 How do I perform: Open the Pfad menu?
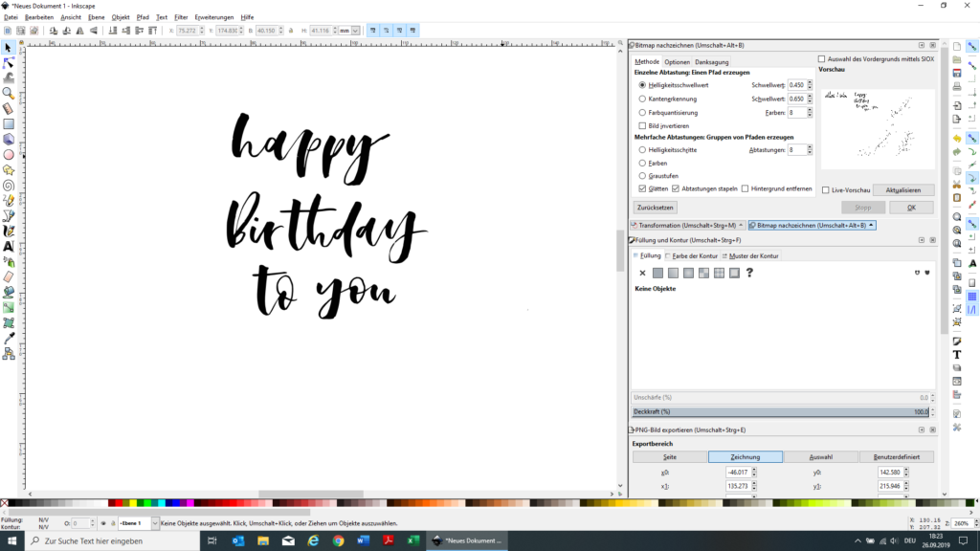pos(143,17)
